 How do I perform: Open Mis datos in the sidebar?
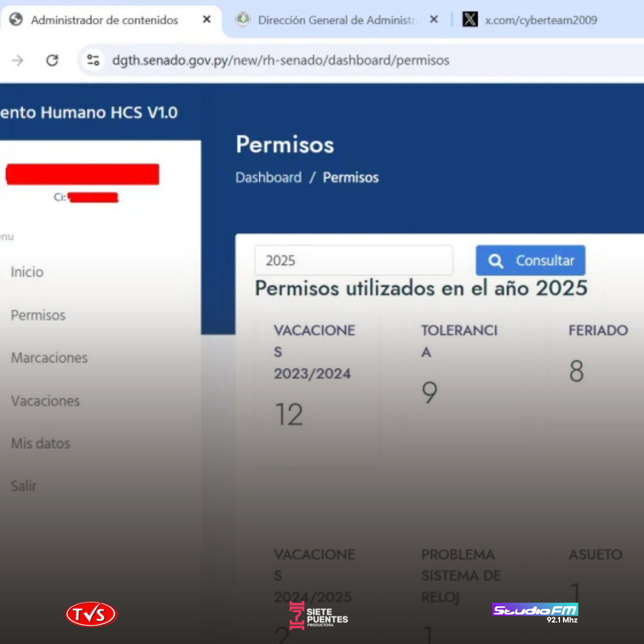41,444
